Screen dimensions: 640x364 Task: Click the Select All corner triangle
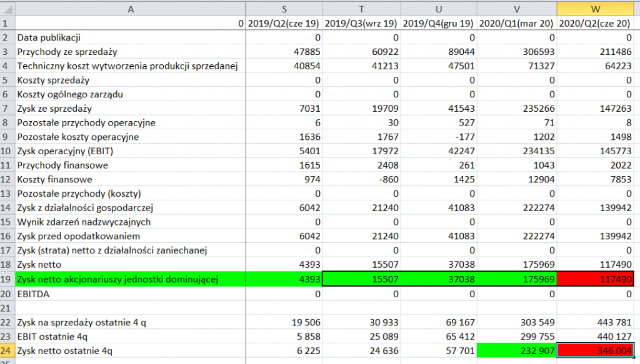tap(7, 9)
